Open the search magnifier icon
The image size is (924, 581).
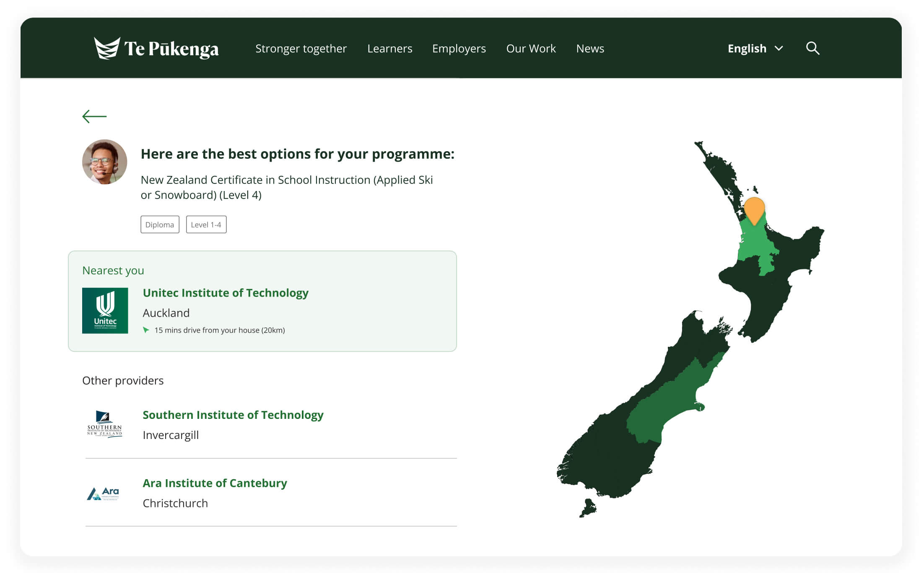[x=812, y=48]
